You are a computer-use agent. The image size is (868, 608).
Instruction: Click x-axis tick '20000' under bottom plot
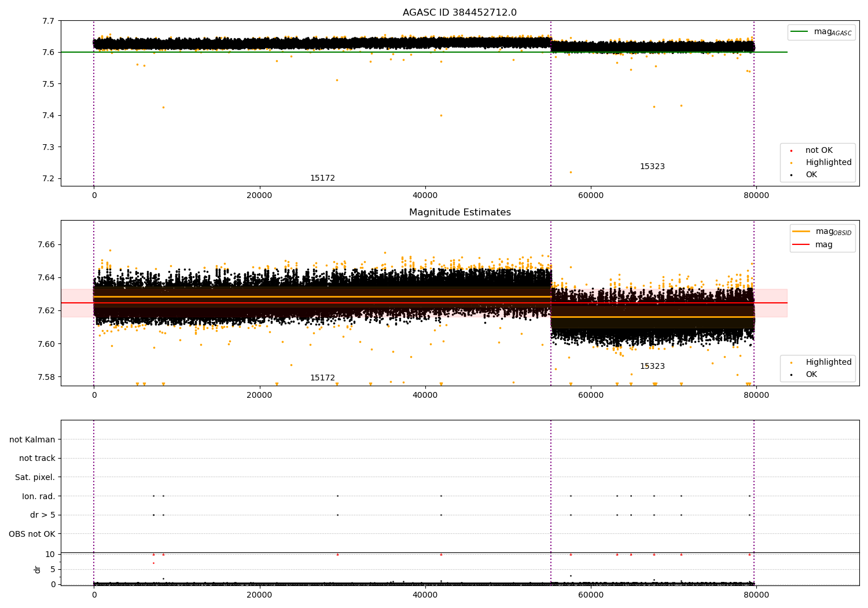click(x=259, y=595)
